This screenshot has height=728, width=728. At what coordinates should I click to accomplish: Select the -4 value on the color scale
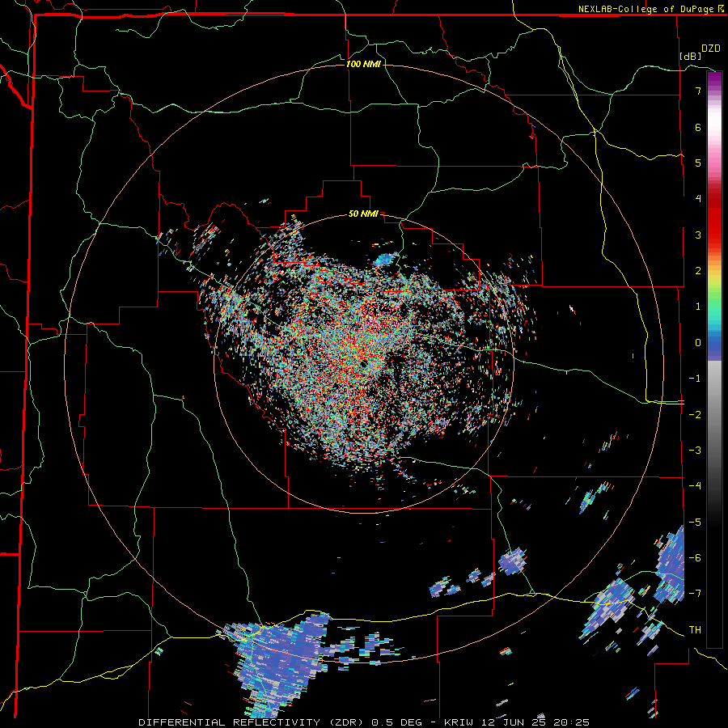click(695, 486)
